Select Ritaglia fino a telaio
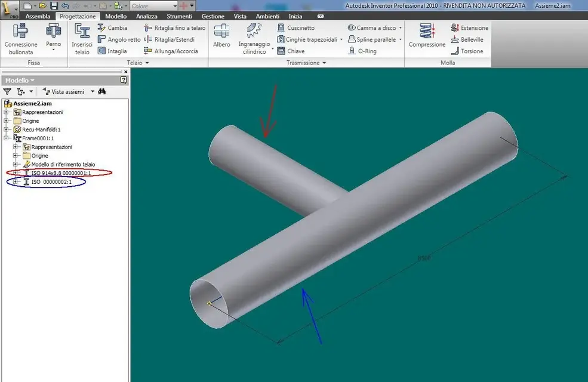Screen dimensions: 588x382 pos(175,27)
